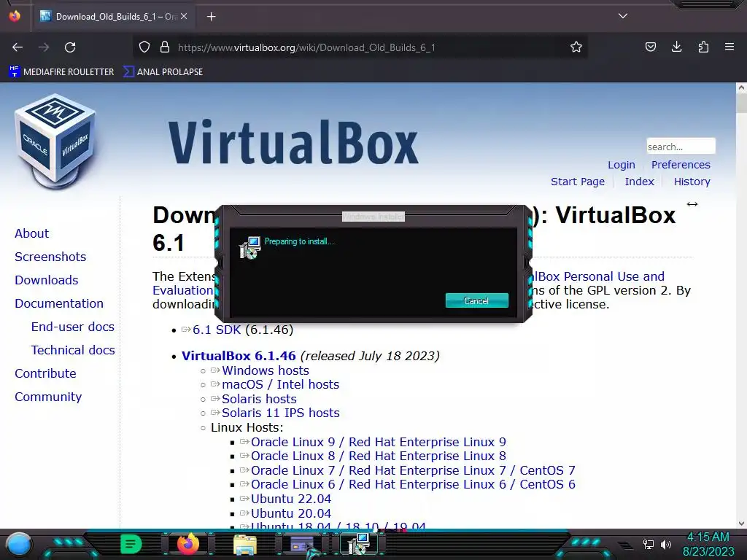
Task: Open the network tray icon
Action: (649, 544)
